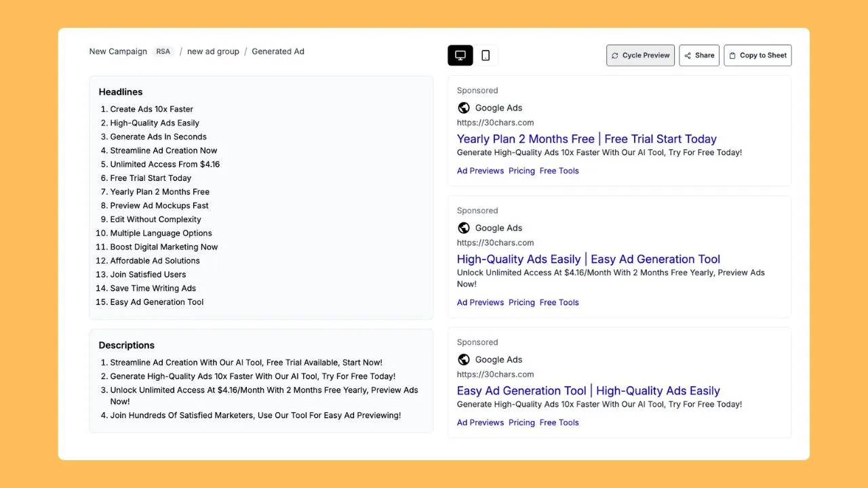The image size is (868, 488).
Task: Click https://30chars.com URL in third ad
Action: click(495, 374)
